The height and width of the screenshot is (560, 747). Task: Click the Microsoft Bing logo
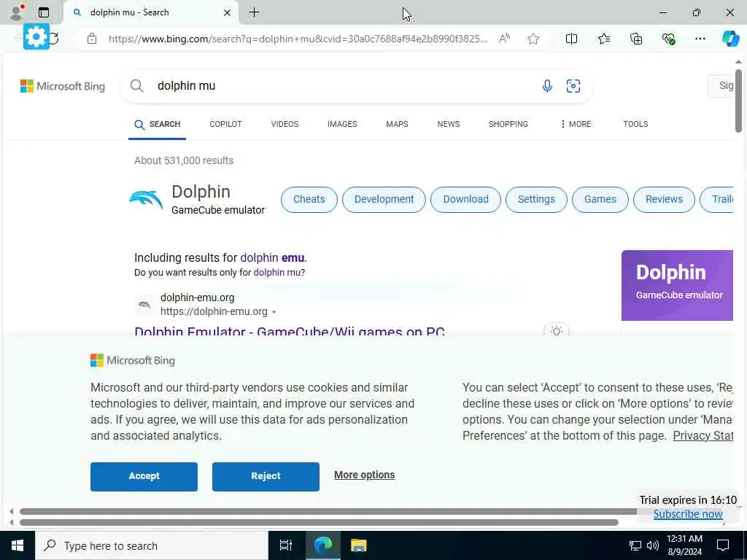[63, 86]
